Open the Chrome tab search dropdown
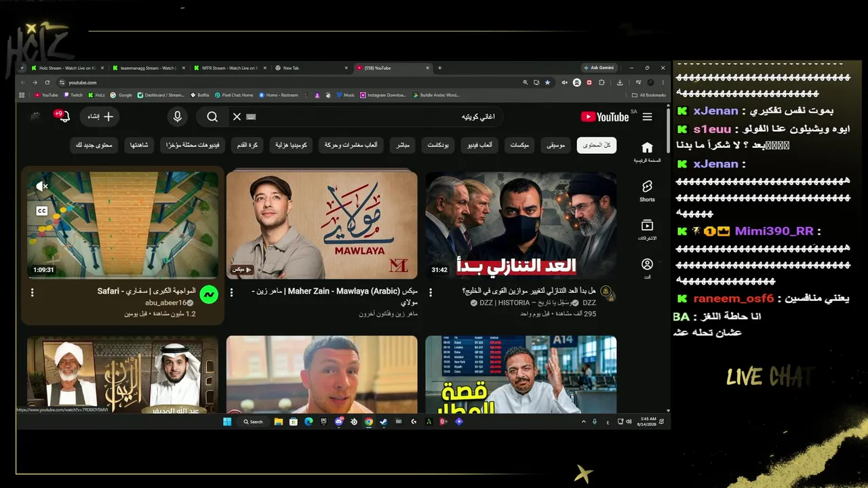Screen dimensions: 868x488 point(22,68)
